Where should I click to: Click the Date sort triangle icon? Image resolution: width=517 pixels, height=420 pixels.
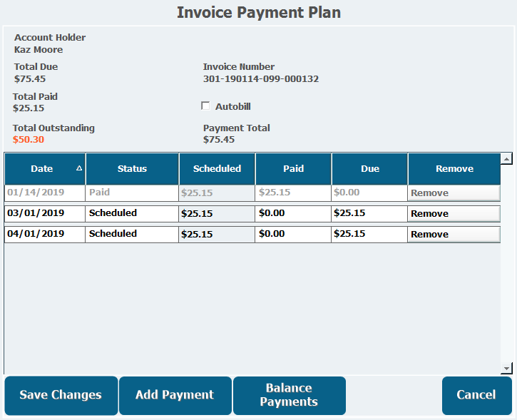coord(78,168)
